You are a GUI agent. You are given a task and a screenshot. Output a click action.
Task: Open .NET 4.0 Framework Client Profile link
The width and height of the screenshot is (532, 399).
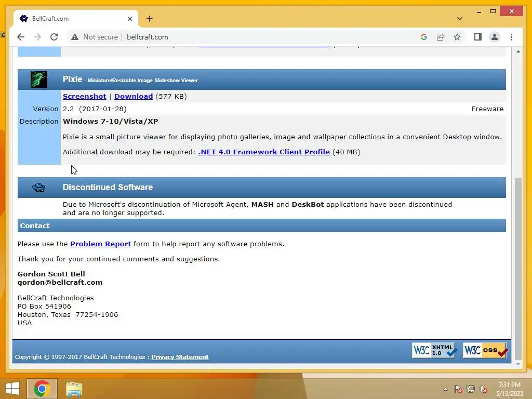point(264,152)
